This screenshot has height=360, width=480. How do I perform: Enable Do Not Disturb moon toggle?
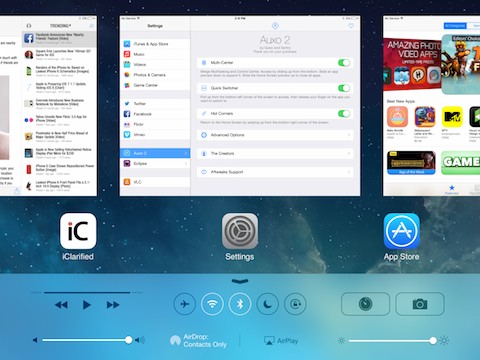[267, 304]
